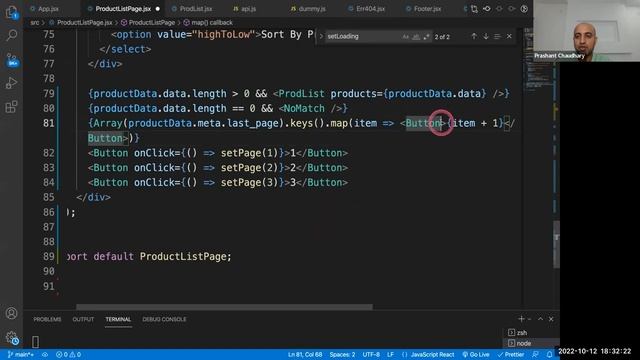Open the Accounts menu icon
640x360 pixels.
11,313
